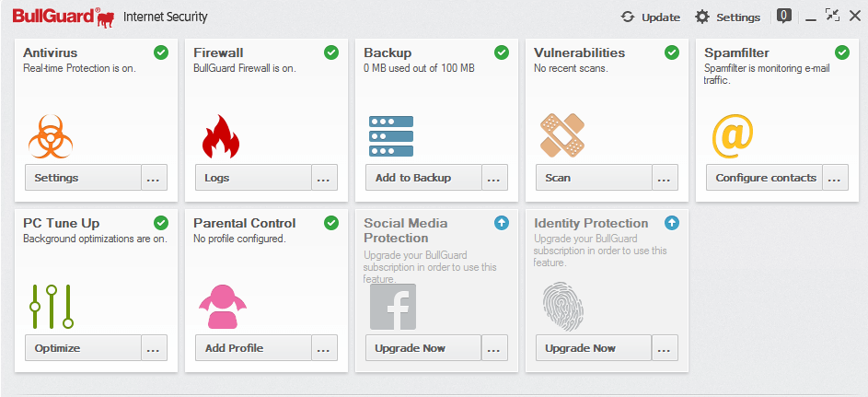Open Spamfilter more options (...) menu
868x397 pixels.
click(836, 178)
